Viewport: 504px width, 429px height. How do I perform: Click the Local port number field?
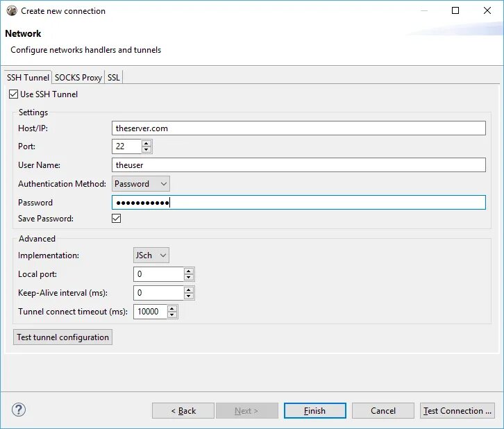point(158,274)
